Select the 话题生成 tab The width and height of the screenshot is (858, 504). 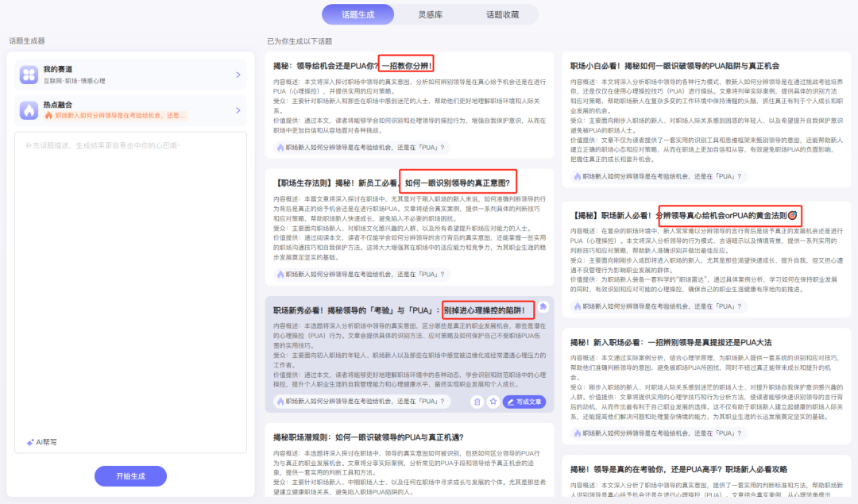coord(357,14)
